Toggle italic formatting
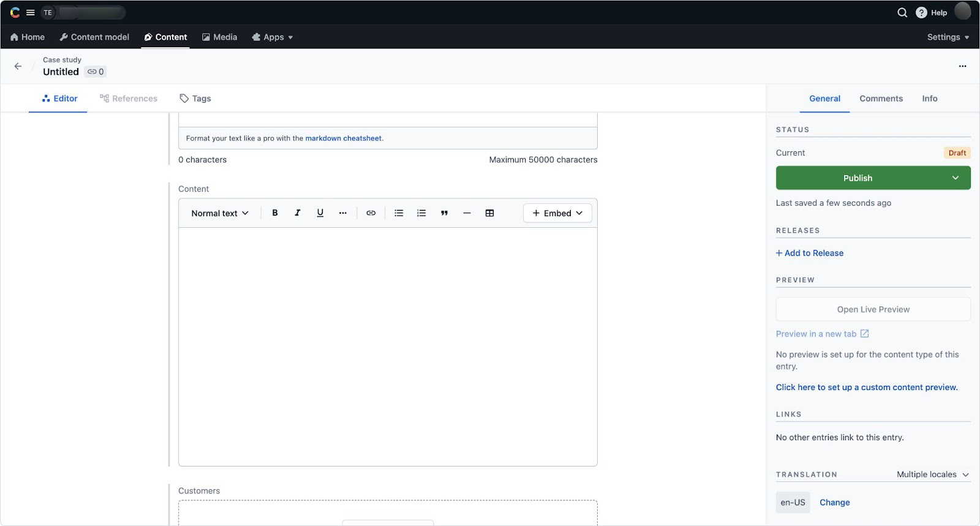Screen dimensions: 980x526 (298, 213)
